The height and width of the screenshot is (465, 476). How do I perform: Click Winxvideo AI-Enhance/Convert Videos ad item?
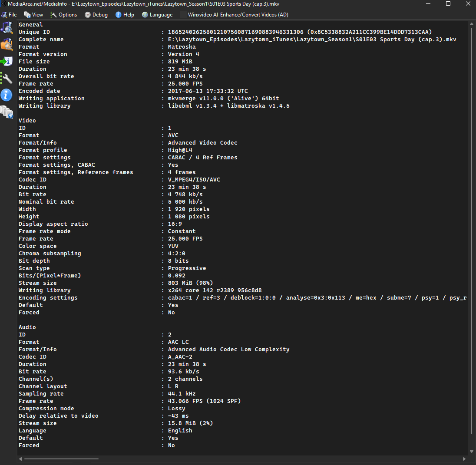coord(235,15)
